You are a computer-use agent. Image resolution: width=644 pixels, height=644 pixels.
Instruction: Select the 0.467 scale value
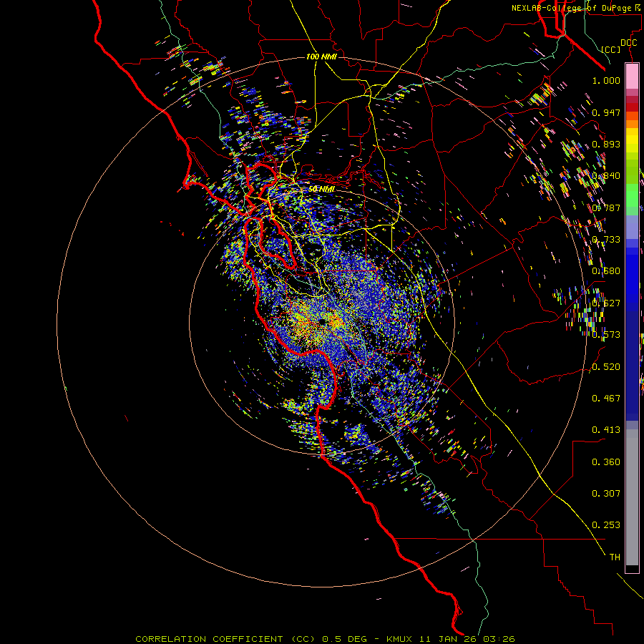606,399
